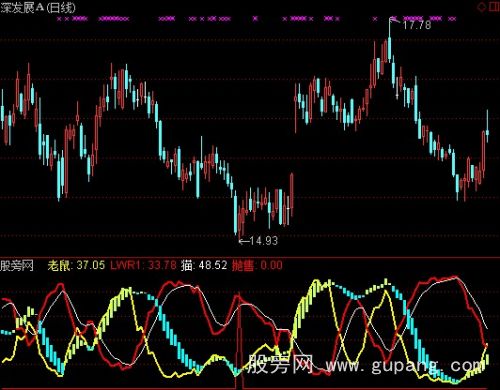Click the 股旁网 indicator name label
Screen dimensions: 500x390
(x=17, y=266)
